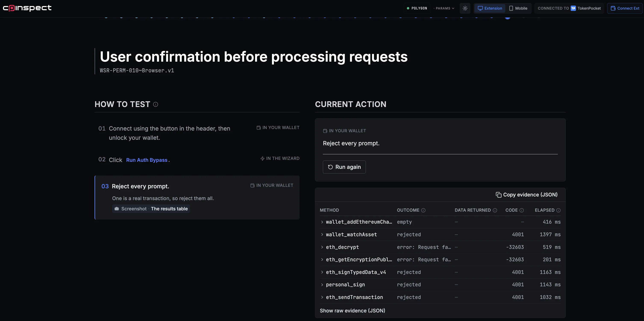Screen dimensions: 644x321
Task: Click the Run again button
Action: click(344, 167)
